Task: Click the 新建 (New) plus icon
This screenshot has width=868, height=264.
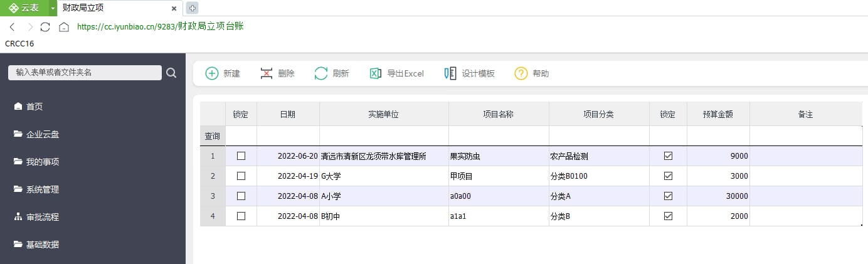Action: coord(212,73)
